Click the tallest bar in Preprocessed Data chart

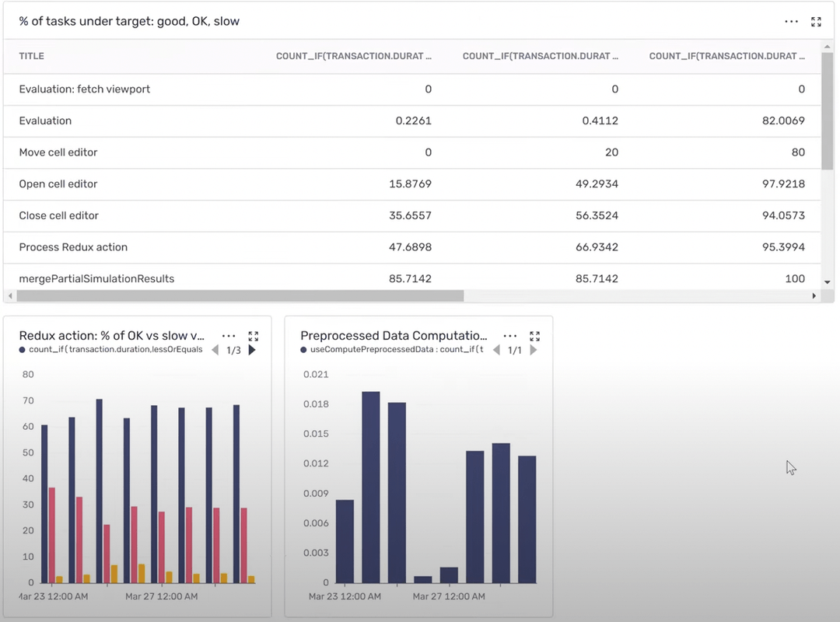coord(371,487)
